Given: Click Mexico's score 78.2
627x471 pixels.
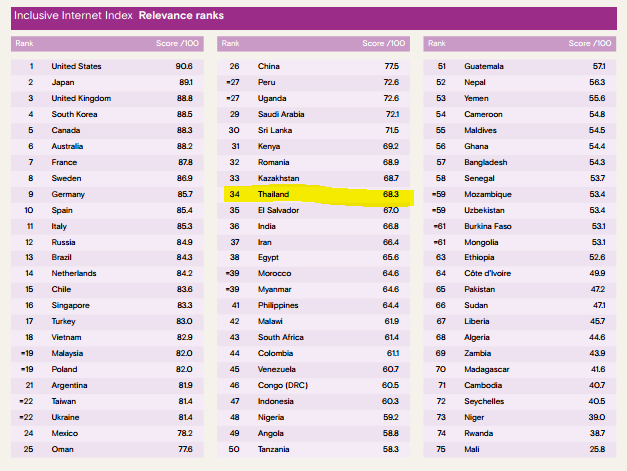Looking at the screenshot, I should point(185,433).
